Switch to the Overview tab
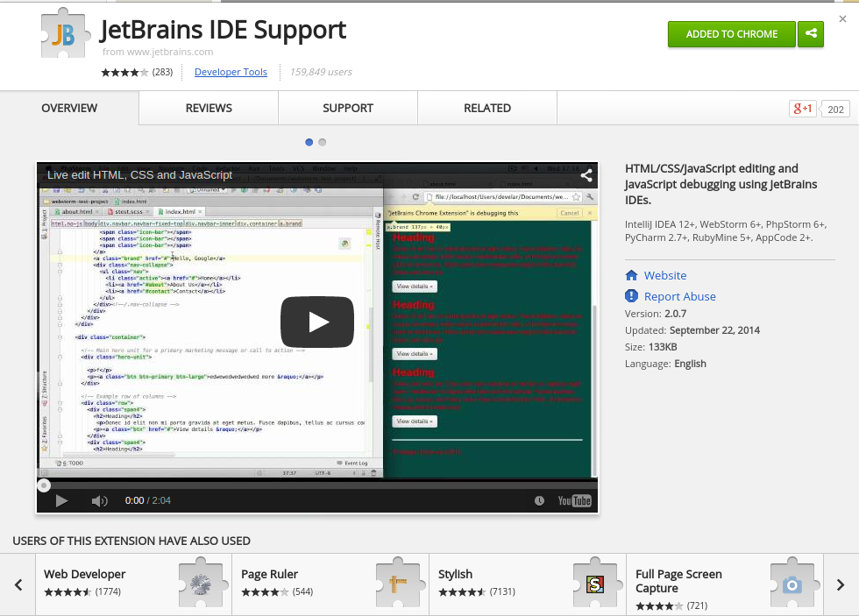Viewport: 859px width, 616px height. click(69, 108)
